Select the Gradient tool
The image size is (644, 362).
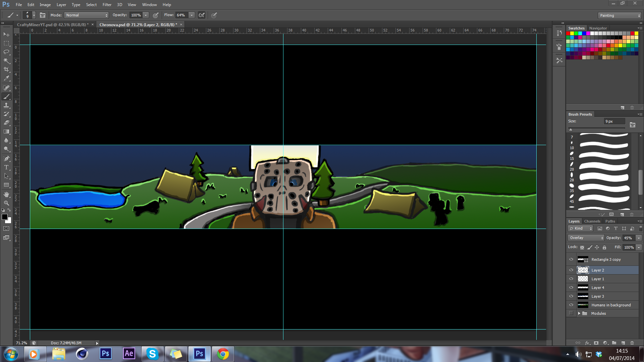6,131
